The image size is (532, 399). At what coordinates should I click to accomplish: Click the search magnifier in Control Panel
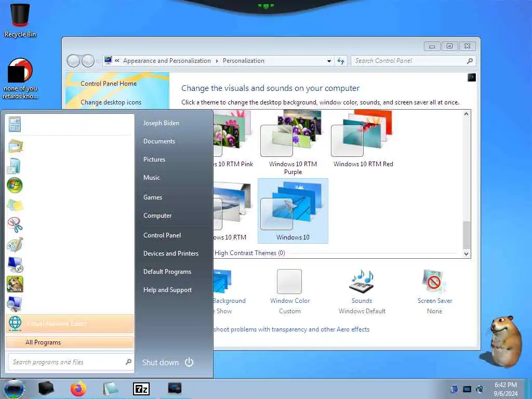pyautogui.click(x=470, y=61)
